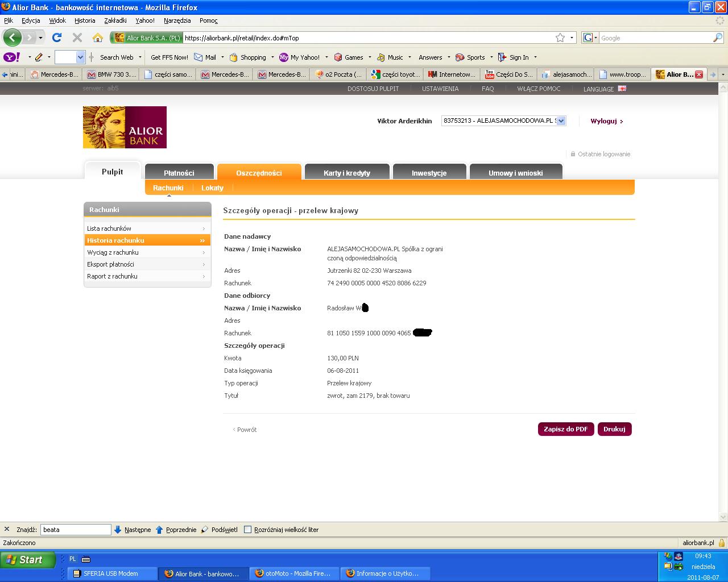Switch language via the flag icon
This screenshot has width=728, height=582.
622,89
